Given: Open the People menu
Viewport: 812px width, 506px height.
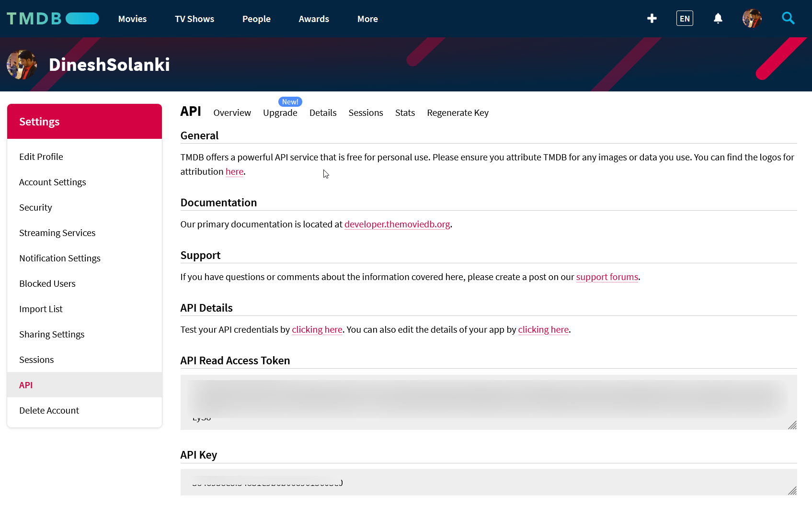Looking at the screenshot, I should (x=256, y=19).
